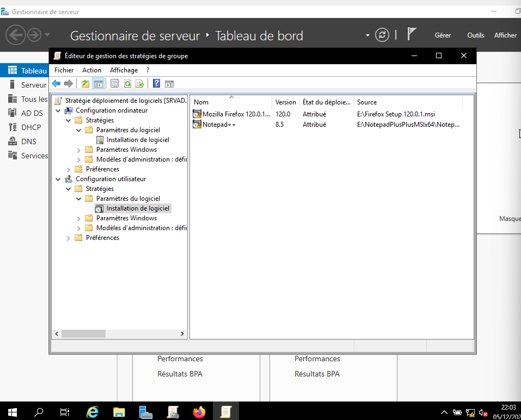This screenshot has height=420, width=521.
Task: Collapse the Configuration utilisateur node
Action: tap(58, 179)
